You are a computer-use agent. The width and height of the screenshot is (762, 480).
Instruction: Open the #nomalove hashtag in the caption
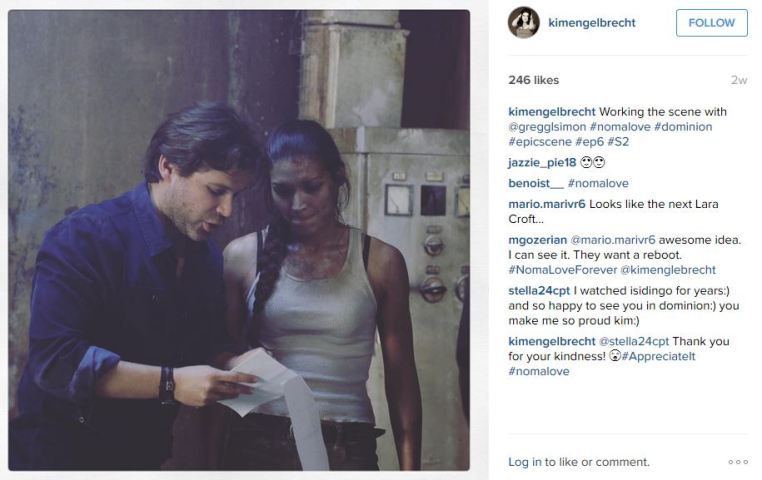tap(620, 127)
